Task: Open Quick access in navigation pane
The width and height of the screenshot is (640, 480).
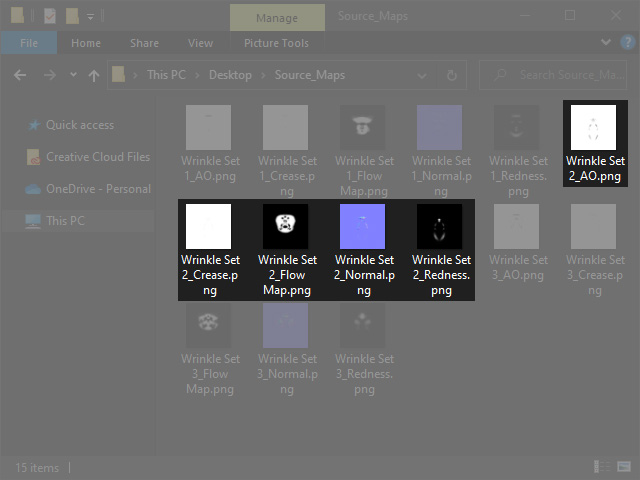Action: (79, 125)
